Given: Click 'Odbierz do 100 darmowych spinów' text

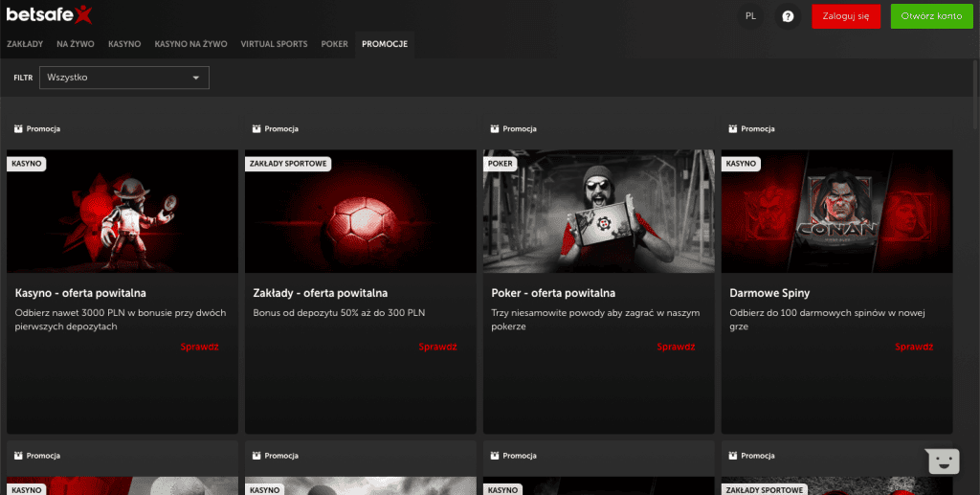Looking at the screenshot, I should pos(827,320).
